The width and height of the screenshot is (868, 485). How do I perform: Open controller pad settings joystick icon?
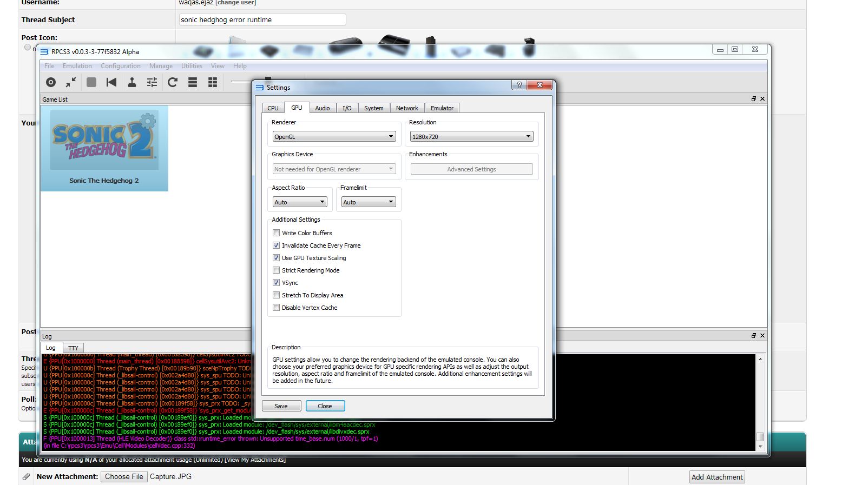[x=131, y=82]
